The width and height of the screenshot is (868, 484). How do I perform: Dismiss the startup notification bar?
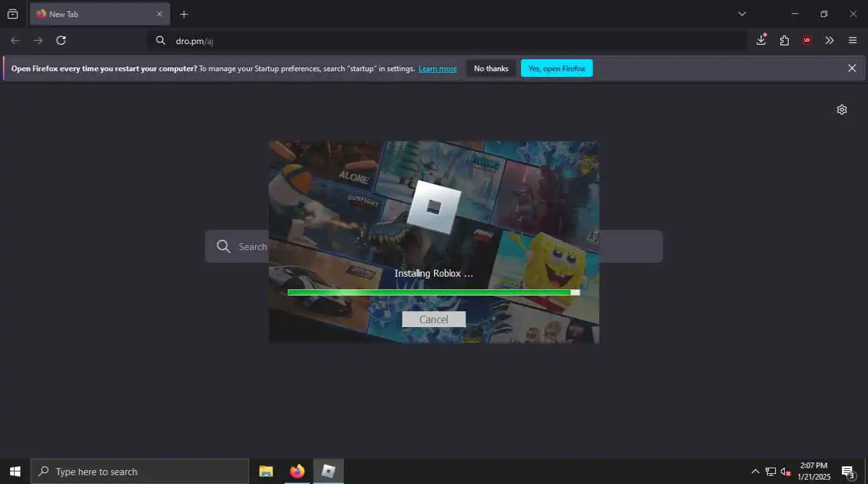point(852,68)
